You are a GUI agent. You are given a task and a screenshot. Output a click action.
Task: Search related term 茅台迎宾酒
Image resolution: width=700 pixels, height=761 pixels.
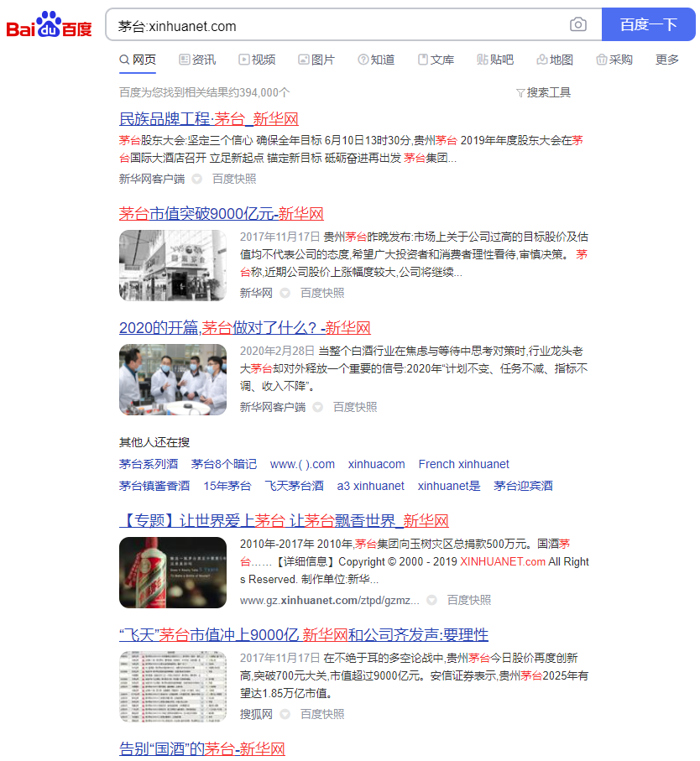tap(523, 486)
